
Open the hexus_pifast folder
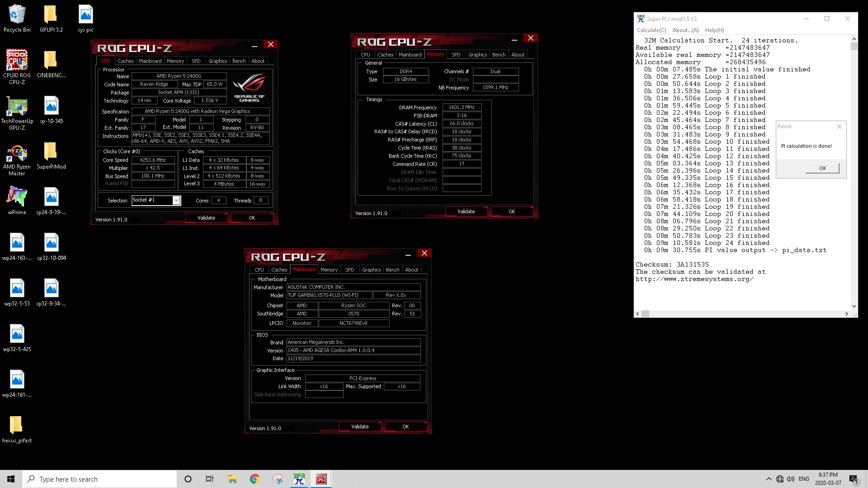pyautogui.click(x=17, y=430)
